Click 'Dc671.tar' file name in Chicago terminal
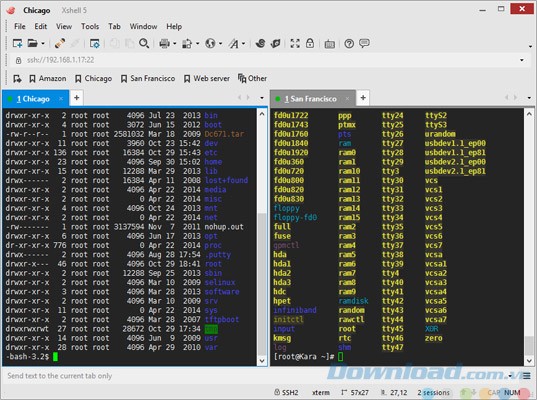Image resolution: width=537 pixels, height=400 pixels. [224, 134]
